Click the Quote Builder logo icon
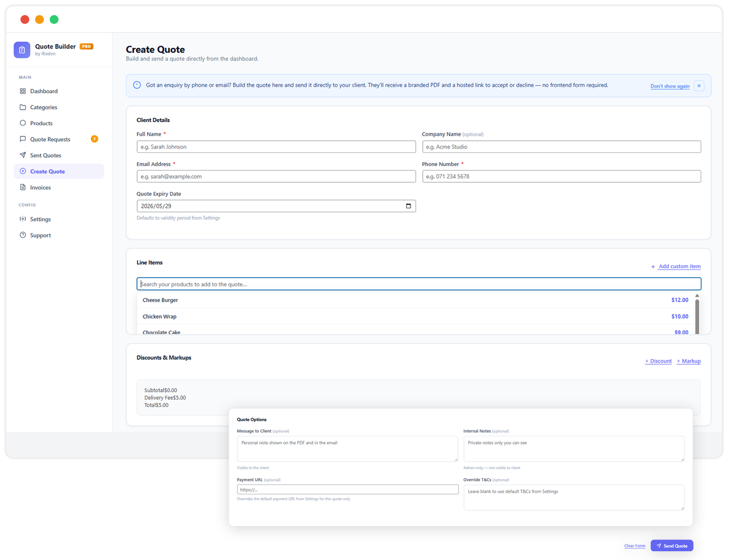This screenshot has width=731, height=560. (x=22, y=50)
